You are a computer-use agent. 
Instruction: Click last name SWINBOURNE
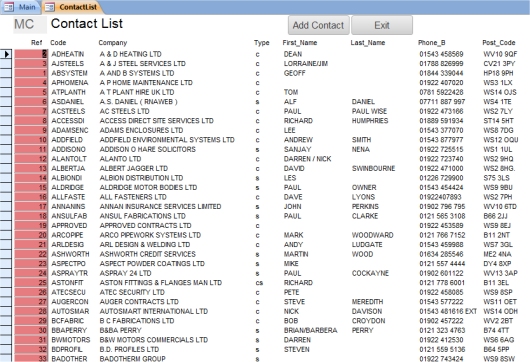[x=374, y=168]
